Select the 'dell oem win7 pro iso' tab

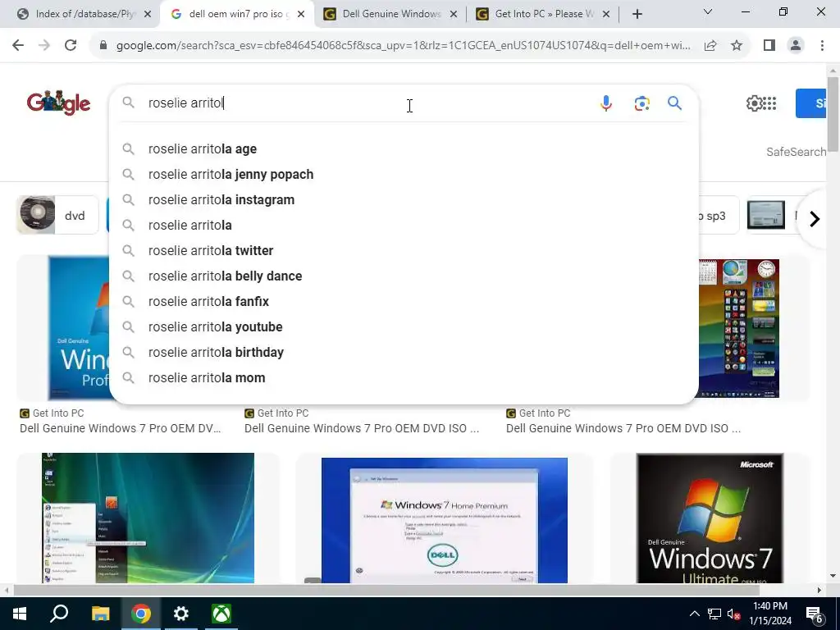click(239, 15)
